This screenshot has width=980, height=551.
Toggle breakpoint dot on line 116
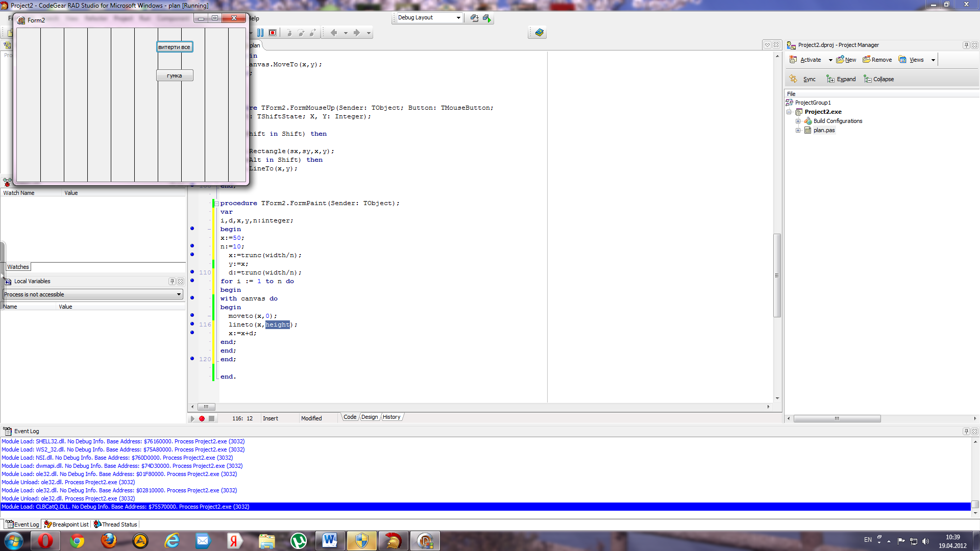pos(192,324)
